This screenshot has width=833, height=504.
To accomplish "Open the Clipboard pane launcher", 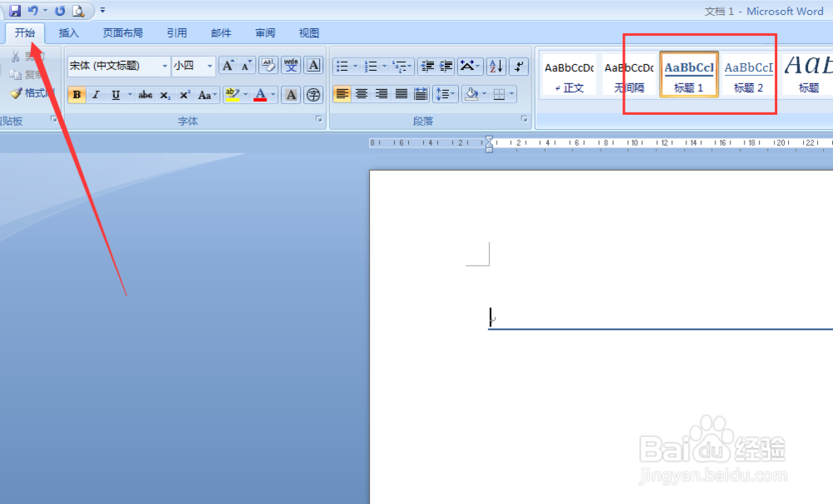I will coord(53,119).
